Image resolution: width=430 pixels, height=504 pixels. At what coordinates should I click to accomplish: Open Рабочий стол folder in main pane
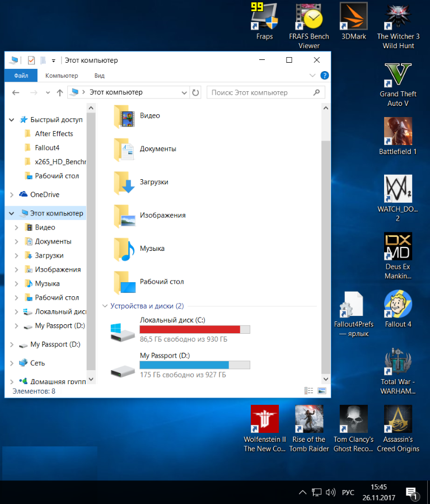pyautogui.click(x=149, y=282)
